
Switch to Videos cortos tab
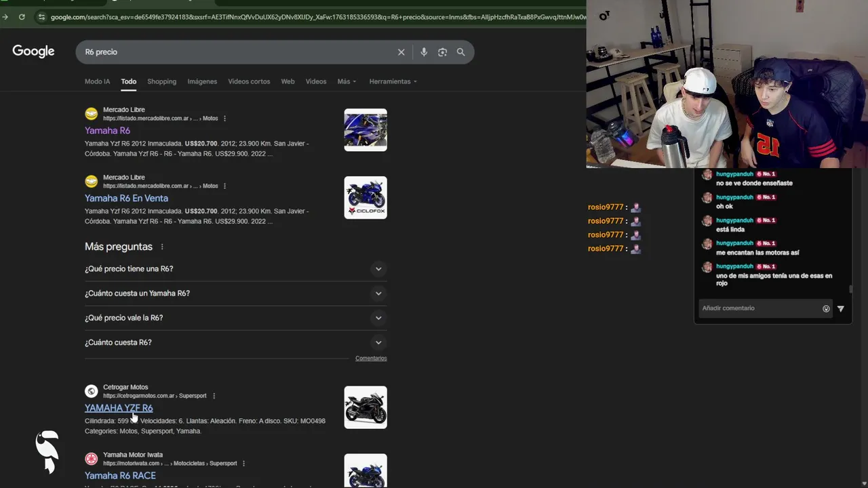coord(249,81)
